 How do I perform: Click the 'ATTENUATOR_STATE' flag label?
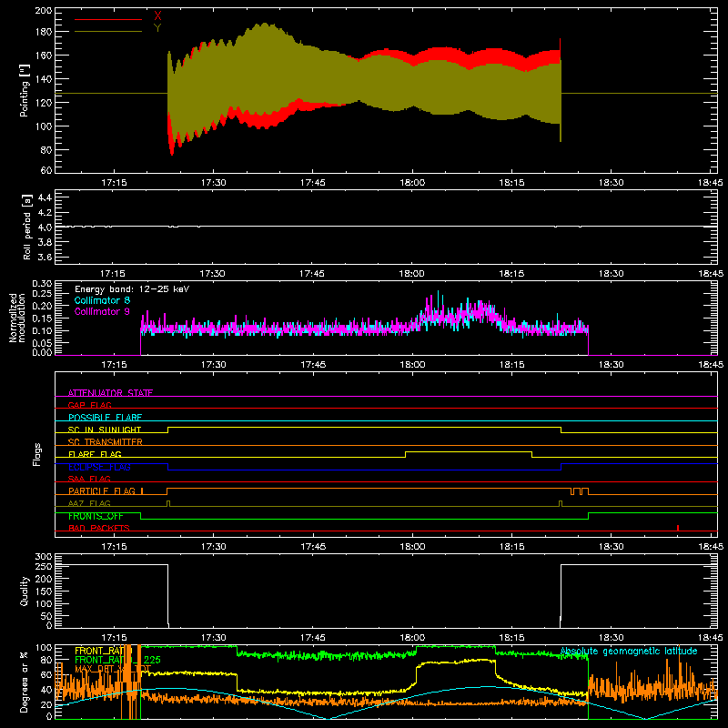[110, 393]
